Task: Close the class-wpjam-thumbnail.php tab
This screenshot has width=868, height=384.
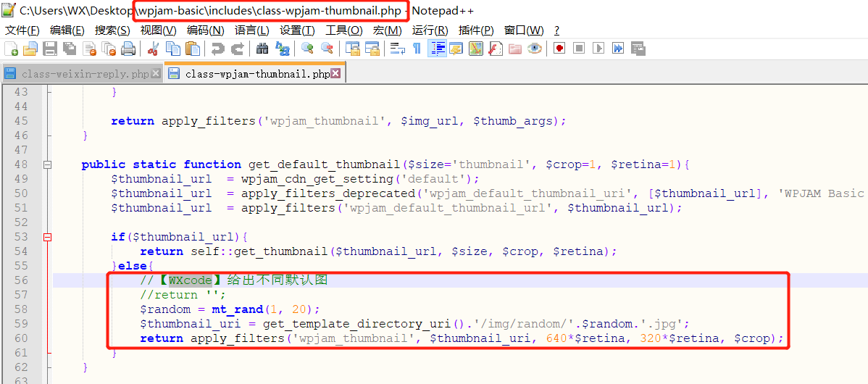Action: point(335,73)
